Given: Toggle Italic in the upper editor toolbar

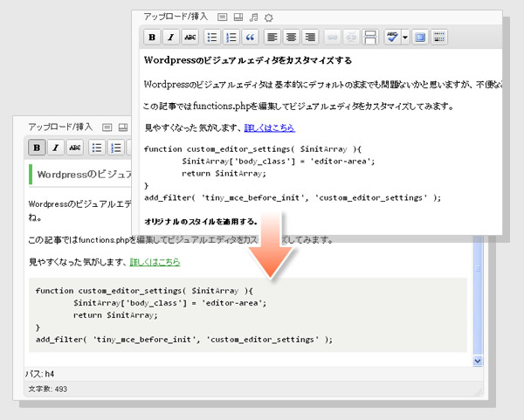Looking at the screenshot, I should (171, 37).
